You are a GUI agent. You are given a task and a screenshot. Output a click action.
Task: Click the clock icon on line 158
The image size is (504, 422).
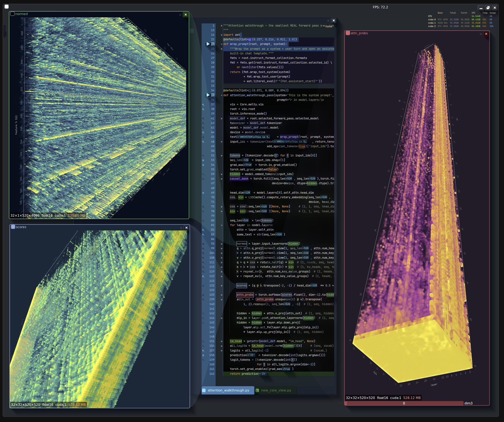tap(203, 355)
